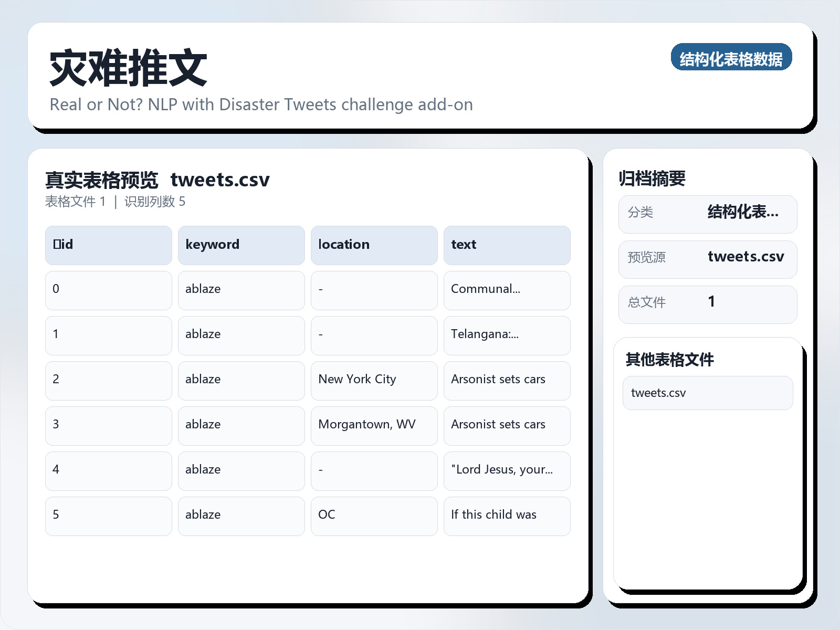Click the id column header icon
This screenshot has height=630, width=840.
point(56,245)
